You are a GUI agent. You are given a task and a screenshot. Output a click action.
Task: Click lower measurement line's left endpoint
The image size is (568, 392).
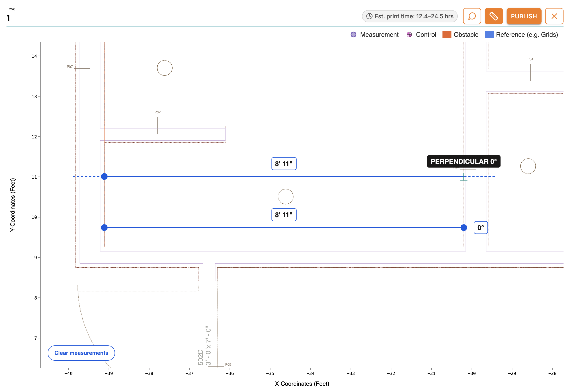[104, 227]
